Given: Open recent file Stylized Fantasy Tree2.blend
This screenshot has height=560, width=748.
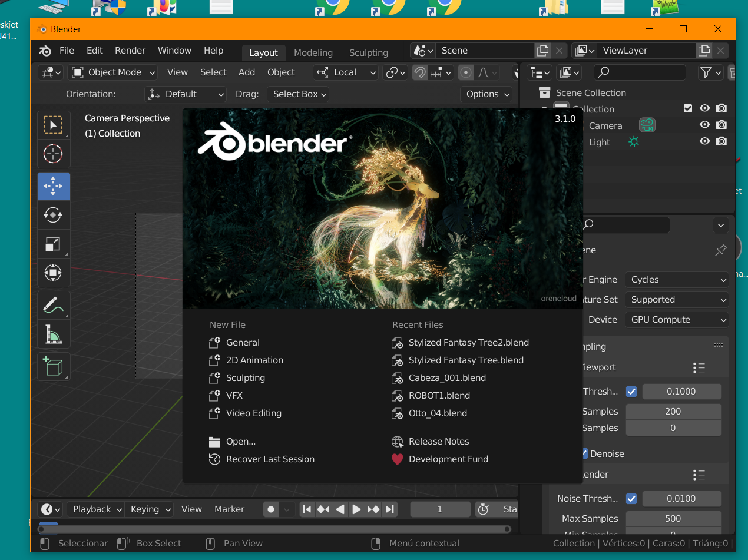Looking at the screenshot, I should pyautogui.click(x=469, y=343).
